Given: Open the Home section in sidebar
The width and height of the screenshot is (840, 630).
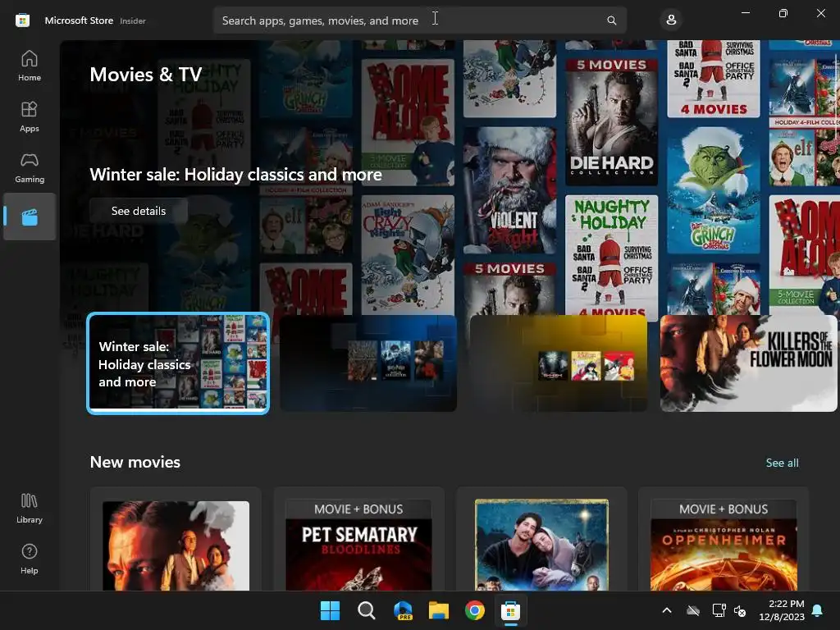Looking at the screenshot, I should tap(30, 66).
